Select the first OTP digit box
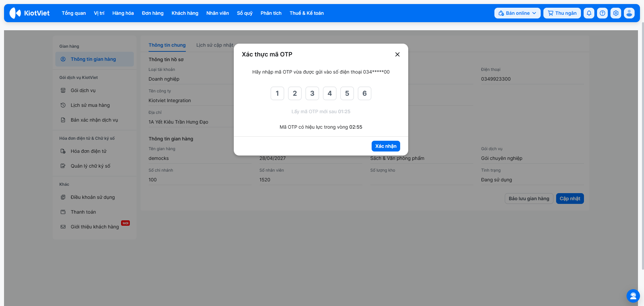644x306 pixels. [277, 93]
